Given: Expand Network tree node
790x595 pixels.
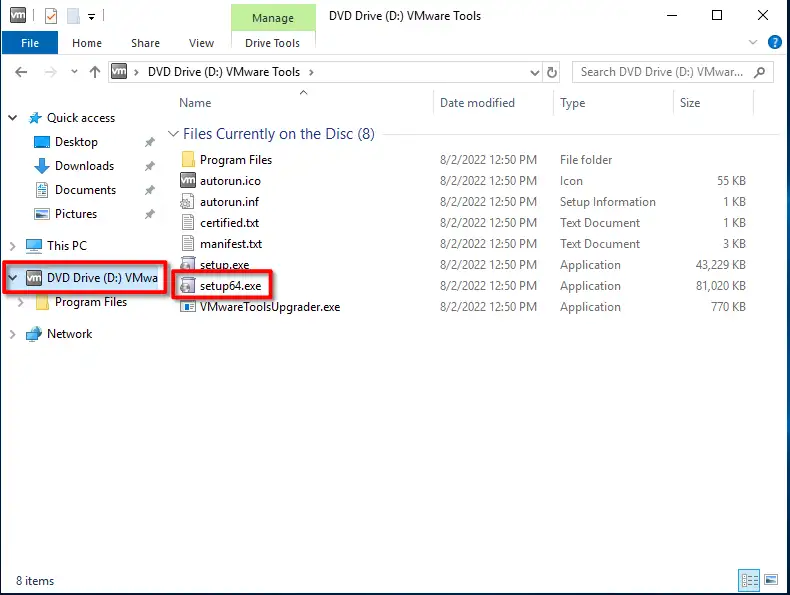Looking at the screenshot, I should click(13, 335).
